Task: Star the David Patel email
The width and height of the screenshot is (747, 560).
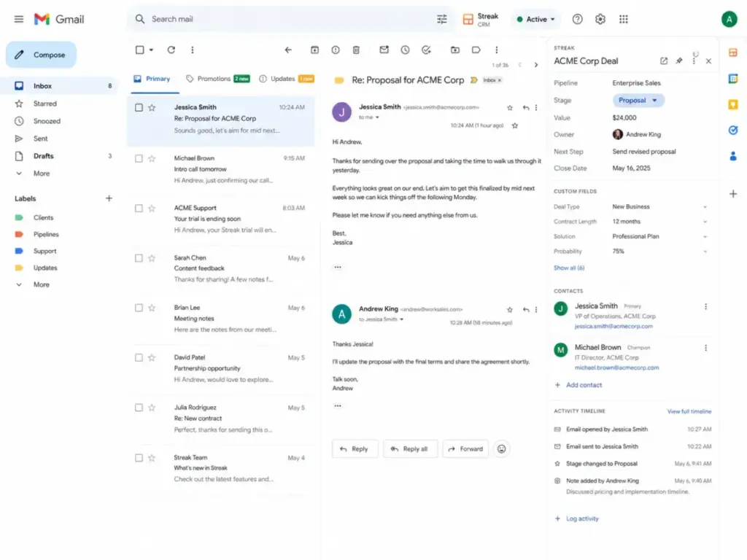Action: click(x=152, y=357)
